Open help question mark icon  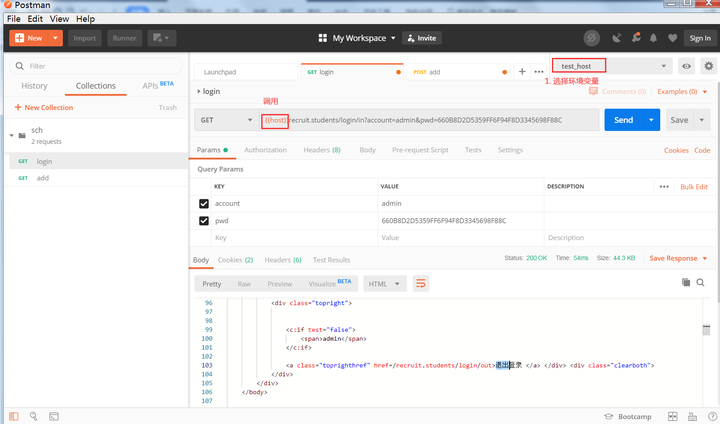coord(712,417)
